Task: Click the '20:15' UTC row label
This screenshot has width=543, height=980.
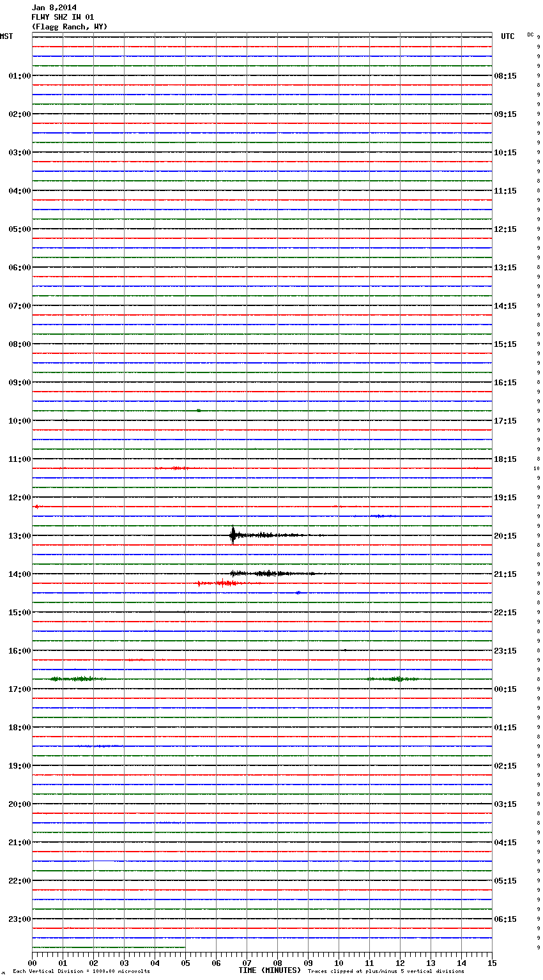Action: coord(505,536)
